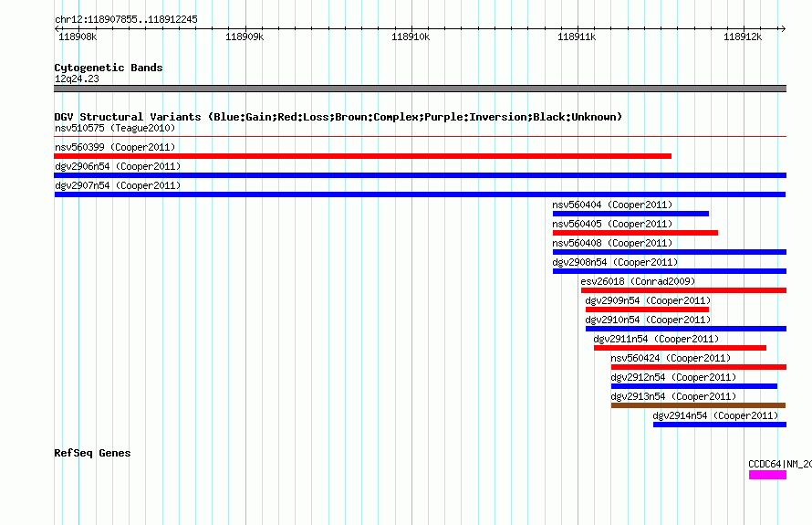Open the esv26018 (Conrad2009) label

(638, 281)
